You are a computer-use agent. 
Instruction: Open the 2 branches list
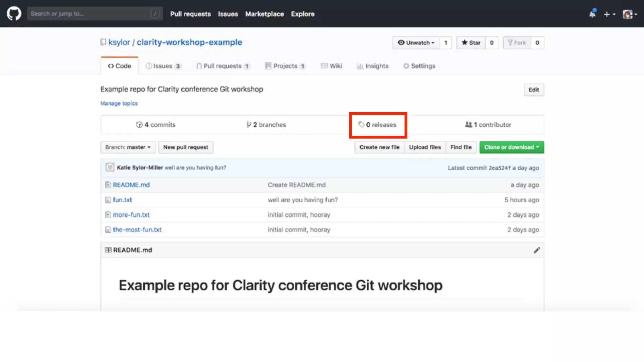pyautogui.click(x=266, y=125)
